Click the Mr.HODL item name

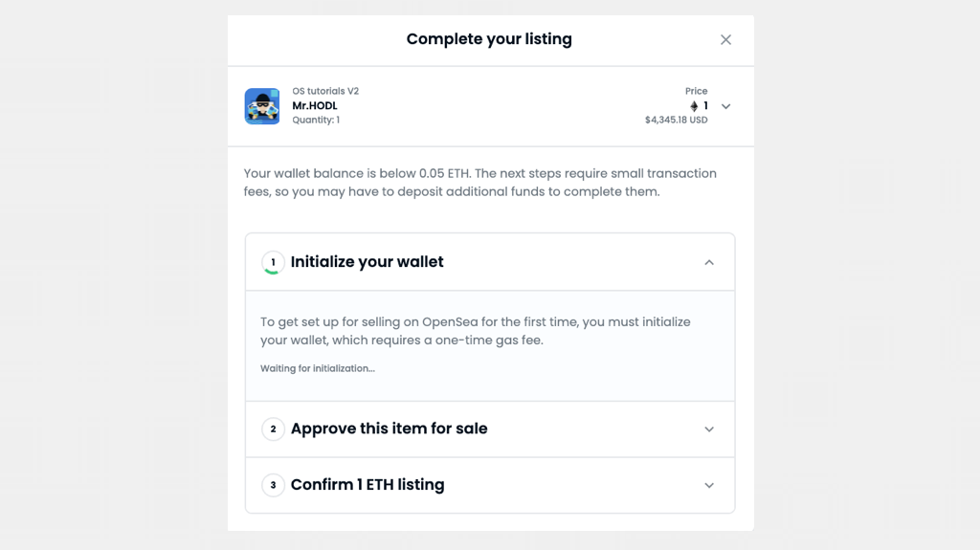315,105
